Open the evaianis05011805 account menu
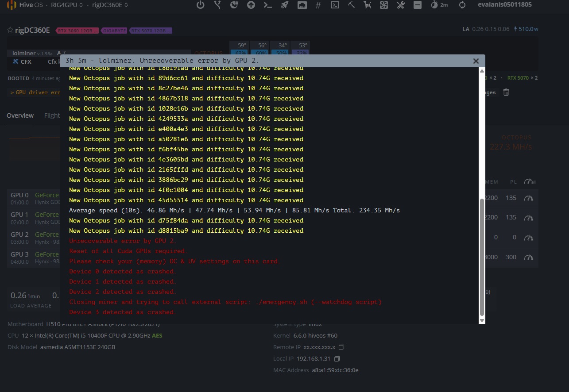The width and height of the screenshot is (569, 392). [x=505, y=4]
